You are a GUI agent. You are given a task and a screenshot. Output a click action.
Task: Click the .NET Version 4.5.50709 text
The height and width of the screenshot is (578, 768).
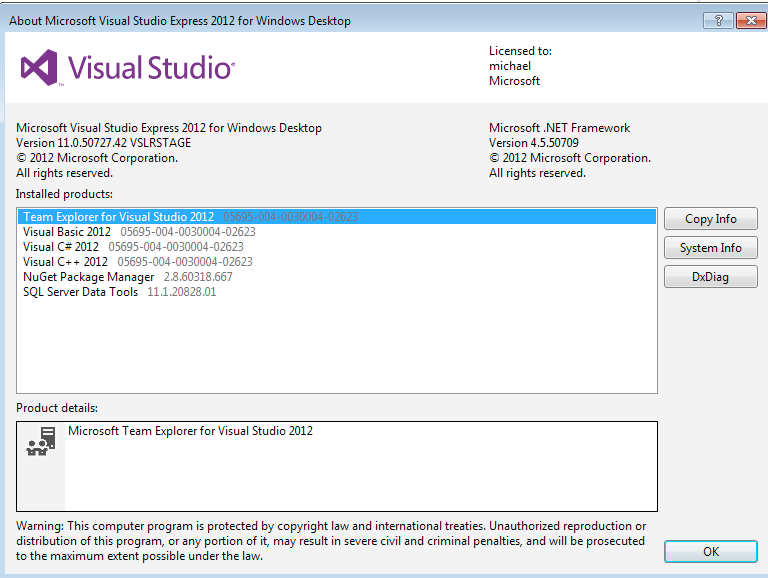tap(533, 143)
